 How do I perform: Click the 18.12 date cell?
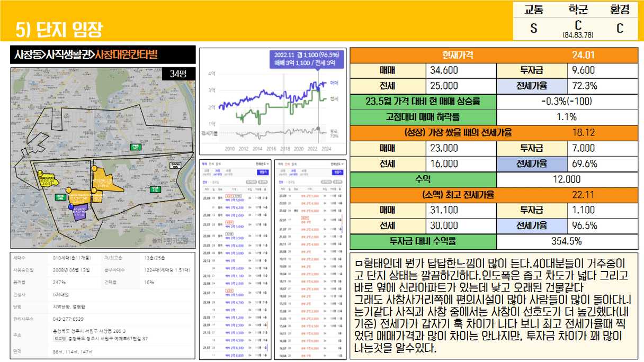[583, 133]
